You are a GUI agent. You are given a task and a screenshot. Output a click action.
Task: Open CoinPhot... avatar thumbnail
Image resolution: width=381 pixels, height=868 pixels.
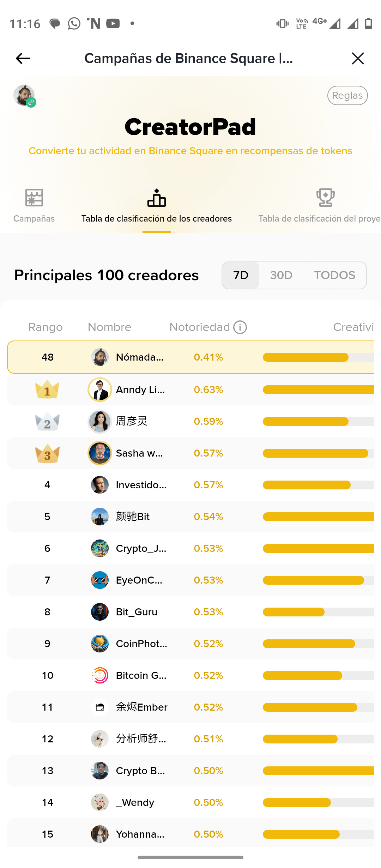[x=100, y=644]
